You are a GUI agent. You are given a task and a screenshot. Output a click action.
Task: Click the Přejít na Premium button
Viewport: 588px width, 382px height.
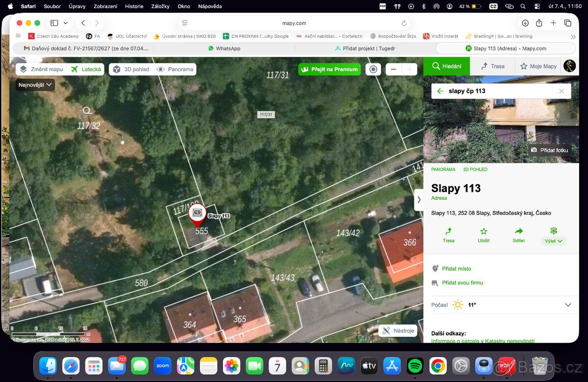click(x=329, y=70)
